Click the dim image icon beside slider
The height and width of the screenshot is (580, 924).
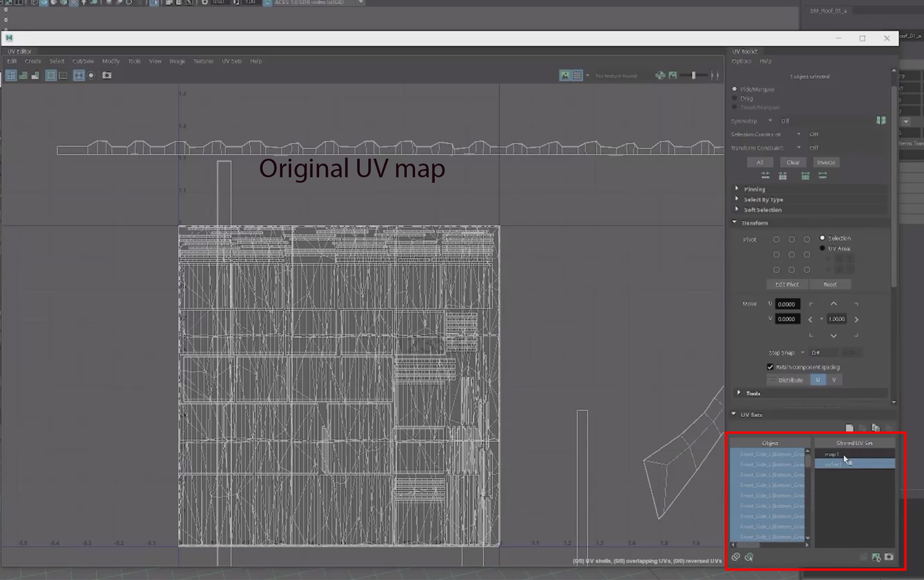[673, 76]
